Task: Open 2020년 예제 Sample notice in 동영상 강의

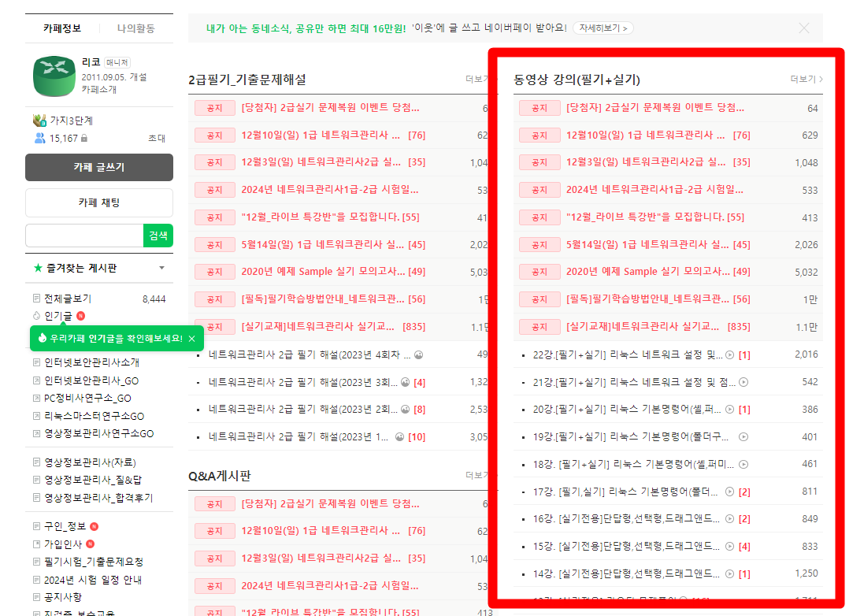Action: pos(647,272)
